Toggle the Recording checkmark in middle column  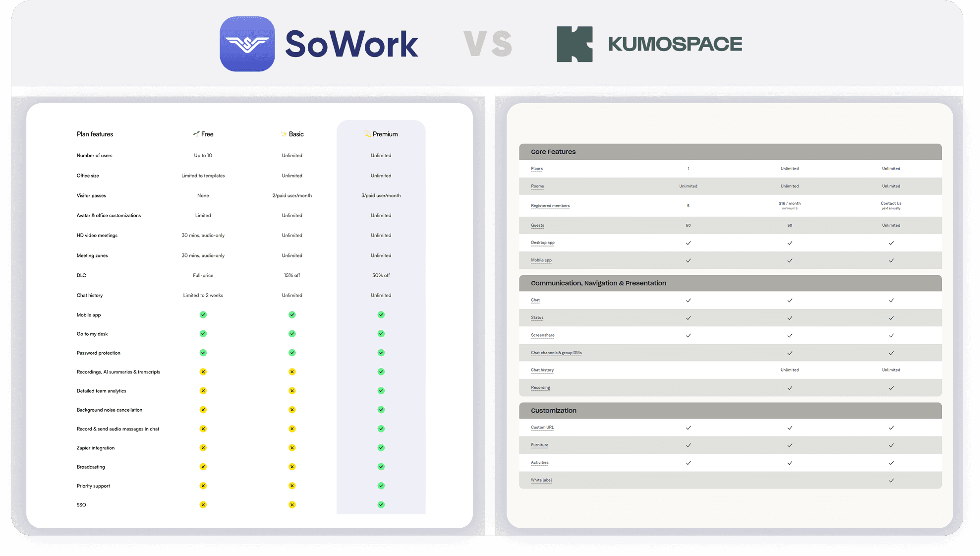[790, 388]
